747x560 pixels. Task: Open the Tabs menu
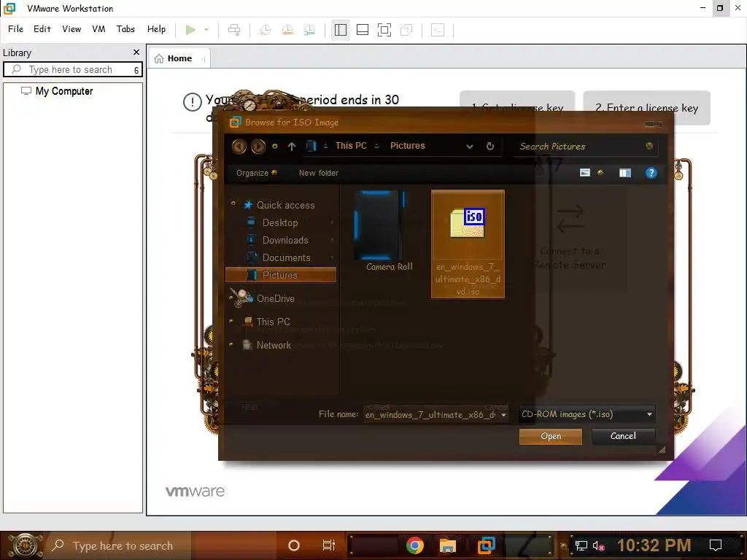tap(125, 29)
